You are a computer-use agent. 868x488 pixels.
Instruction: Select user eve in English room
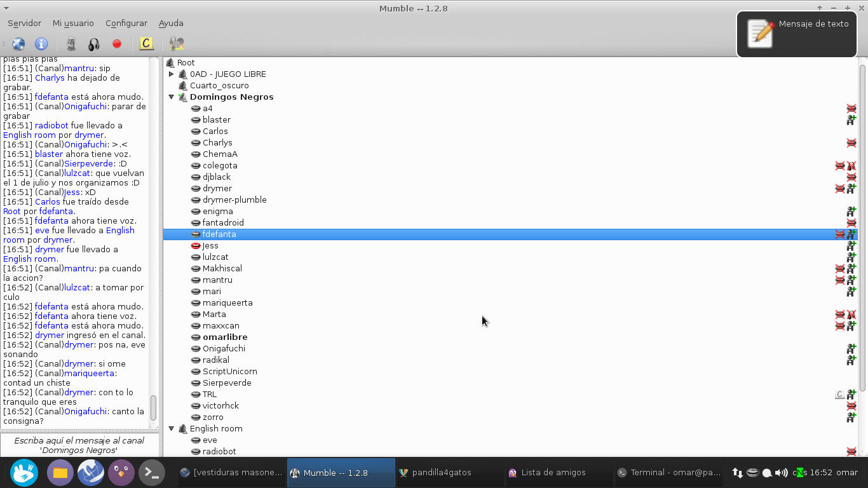click(x=210, y=440)
